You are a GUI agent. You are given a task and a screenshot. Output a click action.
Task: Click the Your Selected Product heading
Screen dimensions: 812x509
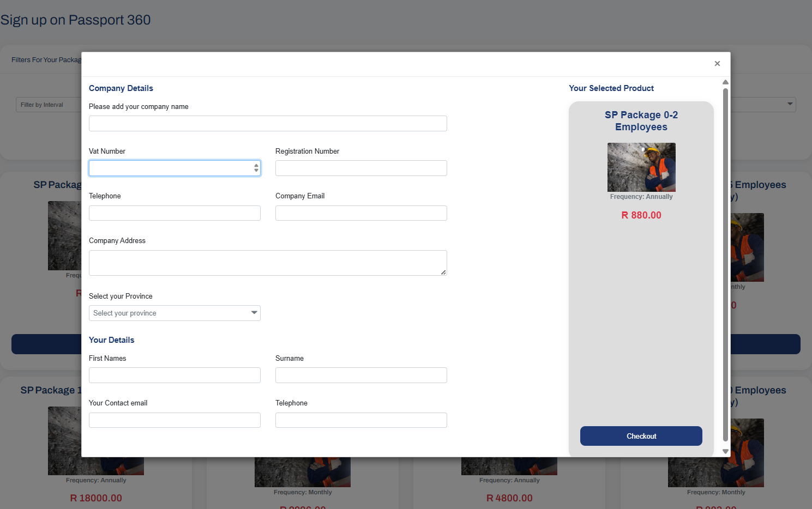611,88
